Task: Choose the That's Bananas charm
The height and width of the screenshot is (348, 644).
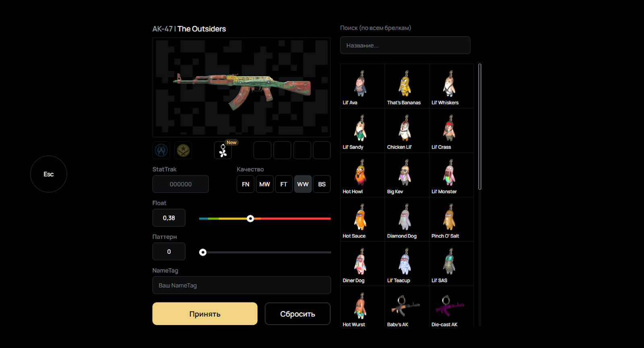Action: pos(407,86)
